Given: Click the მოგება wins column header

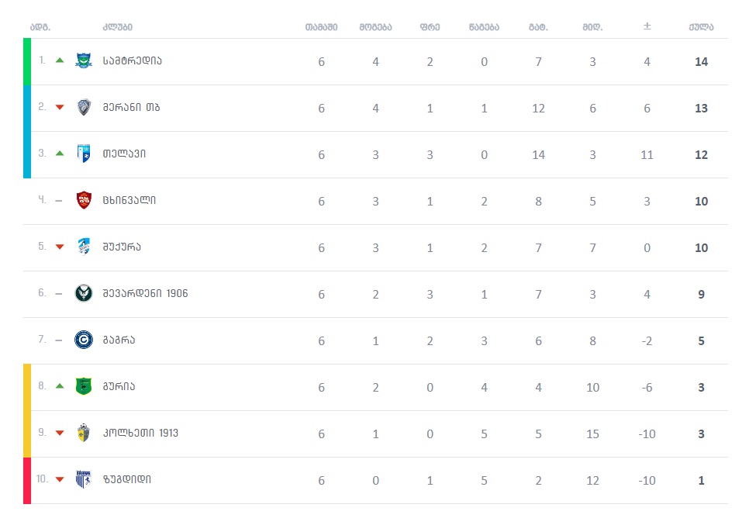Looking at the screenshot, I should click(x=375, y=27).
